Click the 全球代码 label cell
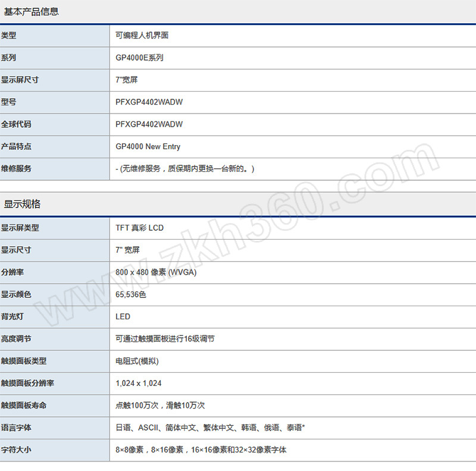 [55, 124]
